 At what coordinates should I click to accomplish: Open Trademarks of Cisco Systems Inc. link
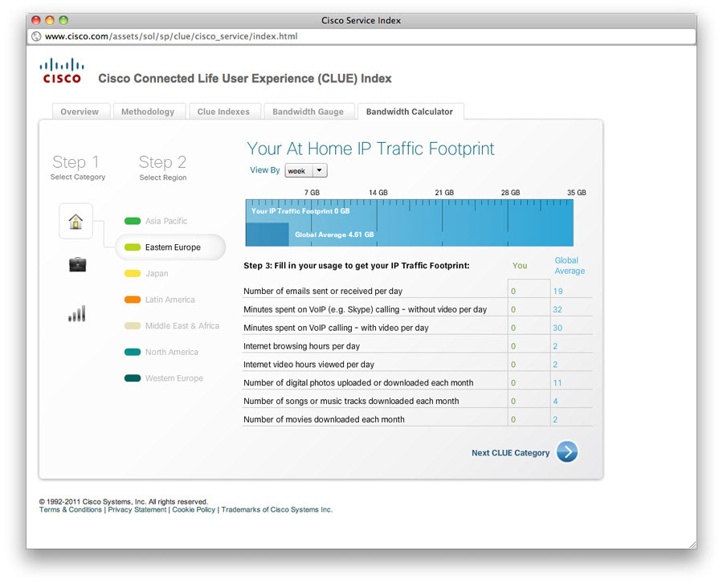[x=276, y=509]
